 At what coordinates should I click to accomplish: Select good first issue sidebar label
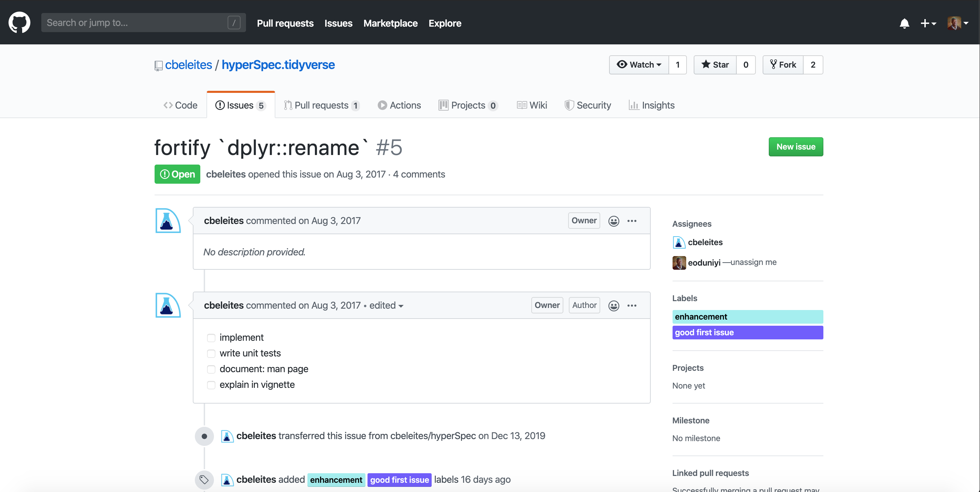pyautogui.click(x=747, y=333)
